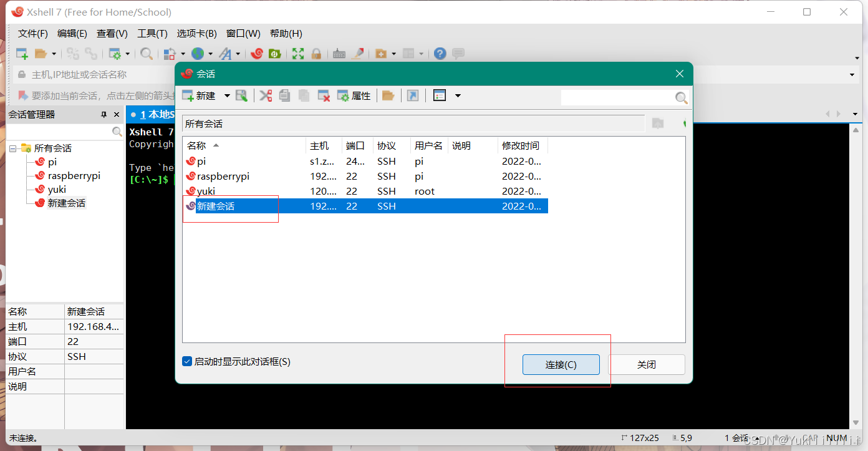Image resolution: width=868 pixels, height=451 pixels.
Task: Open the address bar dropdown arrow at right
Action: tap(852, 75)
